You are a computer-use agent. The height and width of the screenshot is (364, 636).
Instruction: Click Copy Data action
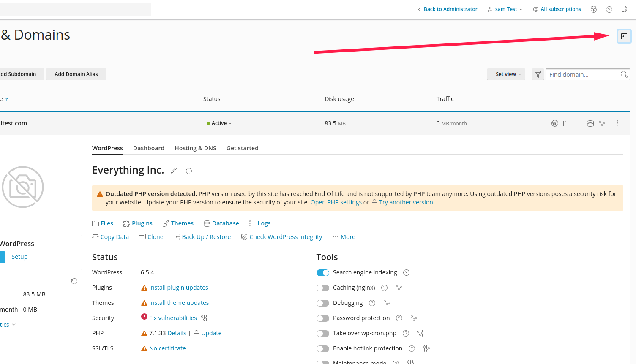[111, 237]
